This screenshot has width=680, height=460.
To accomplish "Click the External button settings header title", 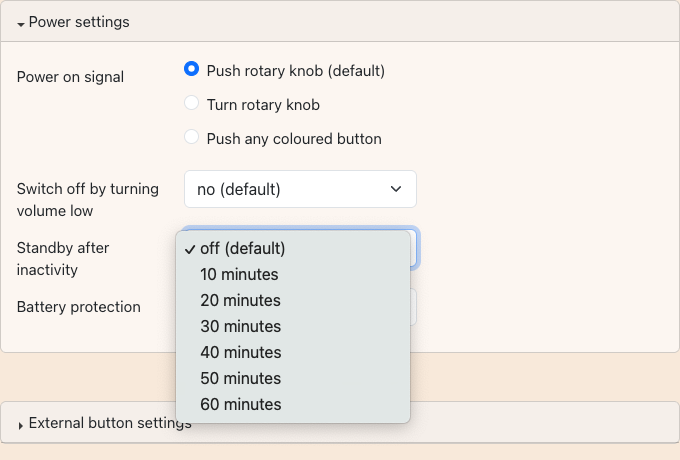I will (x=110, y=423).
